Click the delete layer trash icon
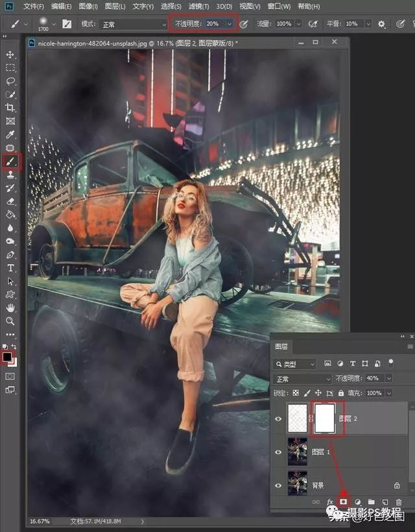The height and width of the screenshot is (532, 415). [x=399, y=502]
